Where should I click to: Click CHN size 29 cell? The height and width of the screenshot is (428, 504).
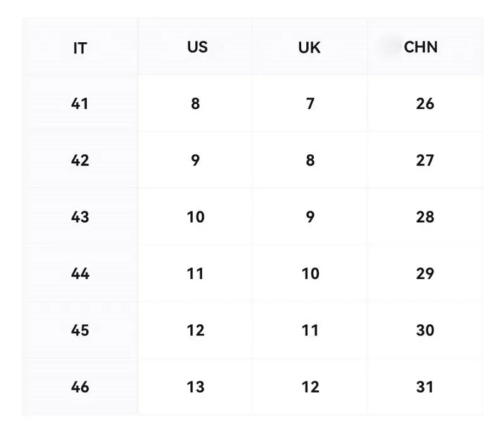[425, 274]
